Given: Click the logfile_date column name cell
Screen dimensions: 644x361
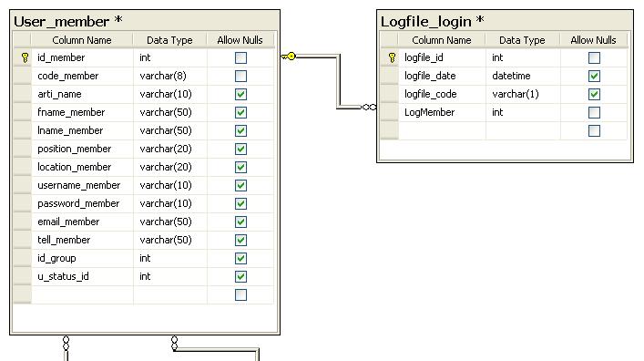Looking at the screenshot, I should pyautogui.click(x=442, y=76).
